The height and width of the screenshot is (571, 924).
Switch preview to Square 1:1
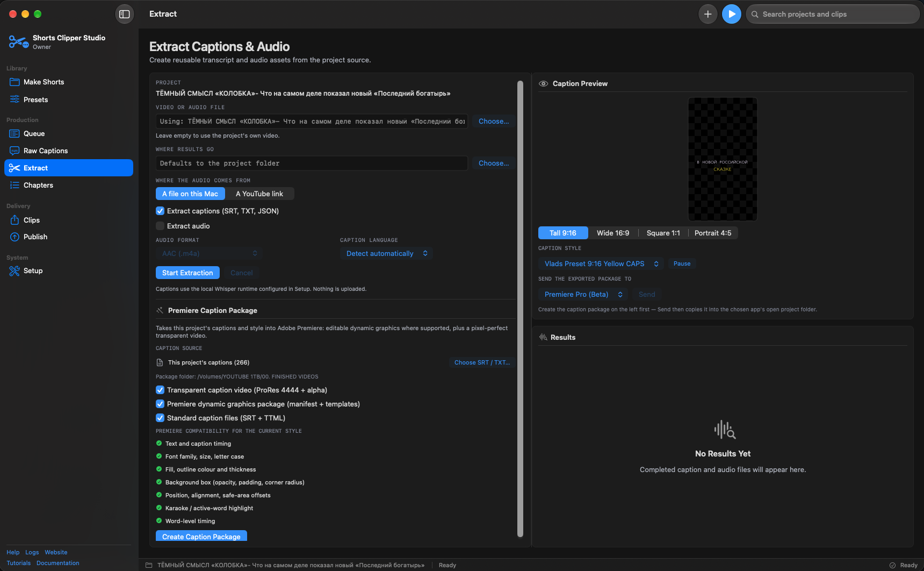pyautogui.click(x=663, y=233)
